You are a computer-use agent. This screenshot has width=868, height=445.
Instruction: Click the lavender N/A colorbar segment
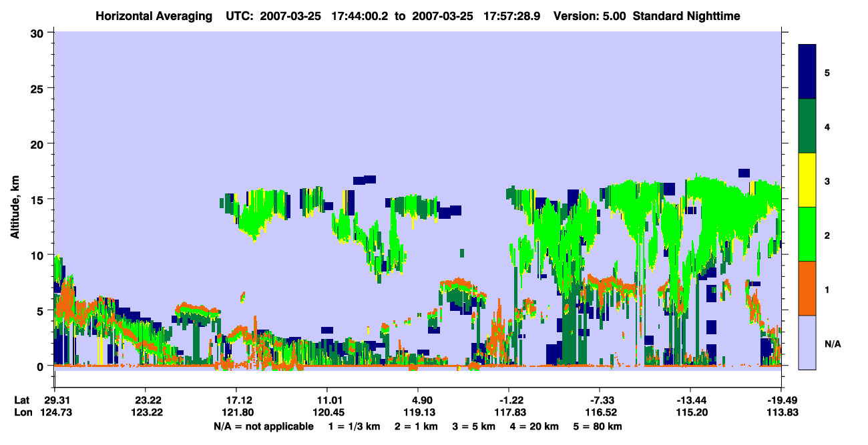click(807, 342)
